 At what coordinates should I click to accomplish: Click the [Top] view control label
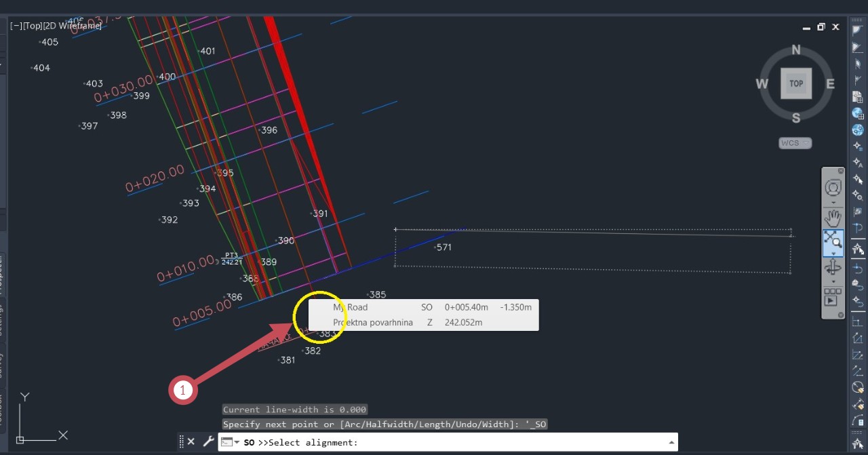point(32,26)
